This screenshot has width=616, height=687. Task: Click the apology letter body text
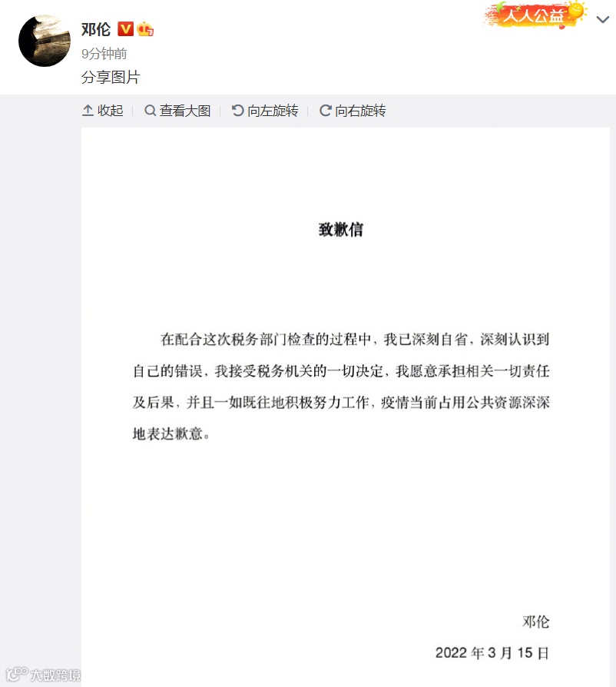[x=341, y=387]
